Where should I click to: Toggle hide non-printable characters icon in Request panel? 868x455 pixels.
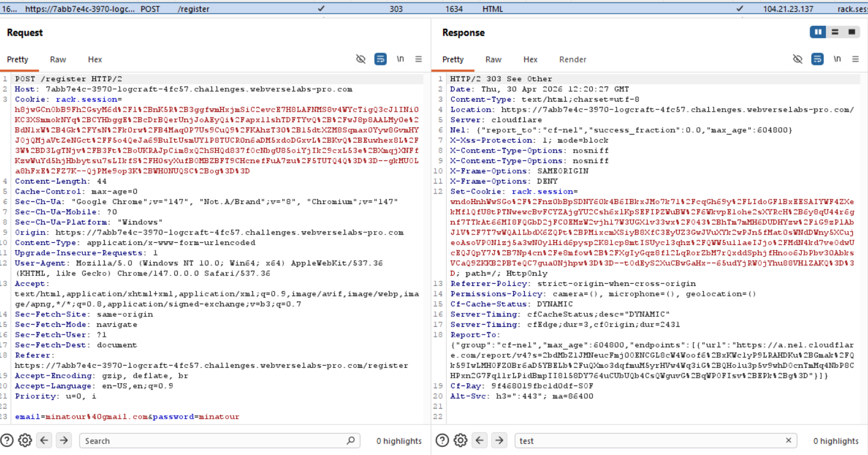pos(361,59)
